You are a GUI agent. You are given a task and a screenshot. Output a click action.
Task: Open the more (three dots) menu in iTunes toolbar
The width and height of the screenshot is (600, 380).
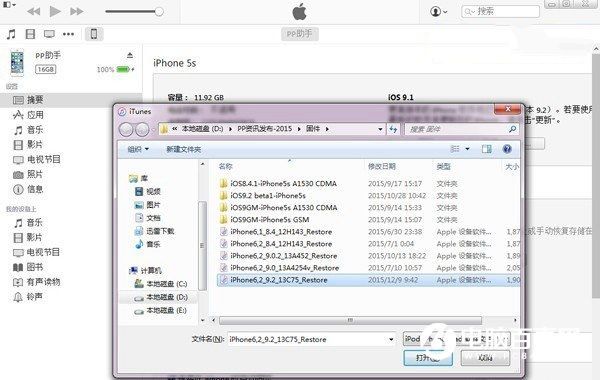coord(68,34)
